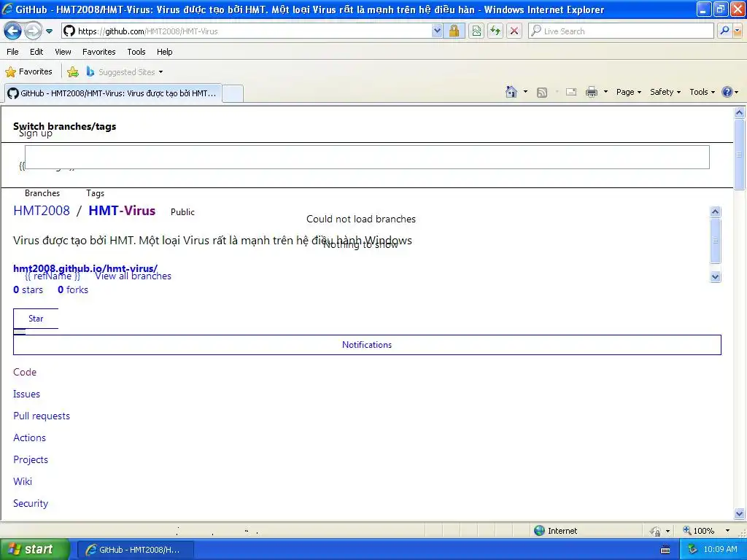This screenshot has height=560, width=747.
Task: Open the Edit menu
Action: pos(36,52)
